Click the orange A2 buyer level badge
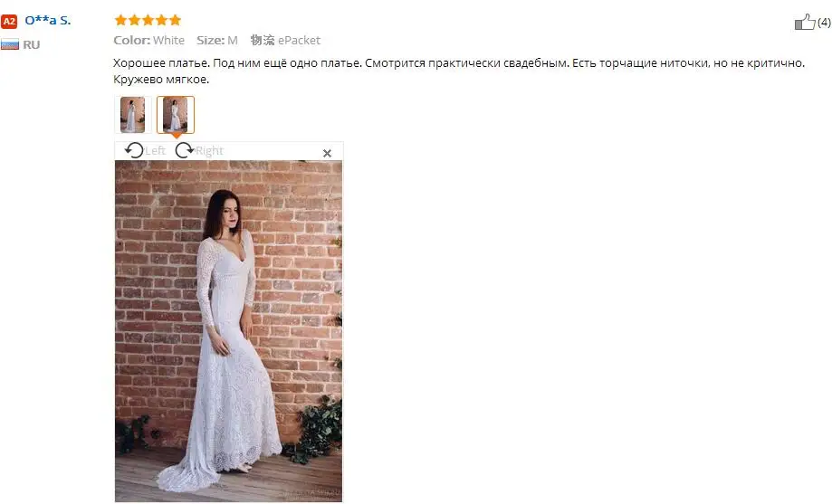 coord(9,21)
